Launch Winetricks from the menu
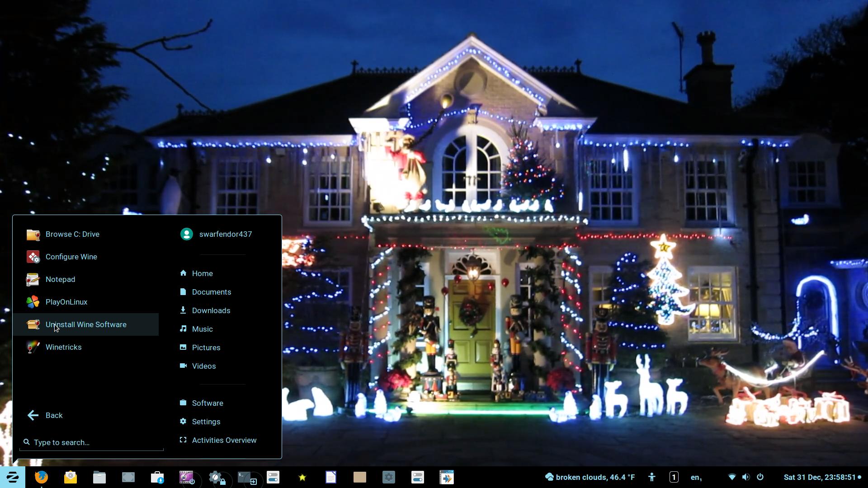 (x=63, y=347)
